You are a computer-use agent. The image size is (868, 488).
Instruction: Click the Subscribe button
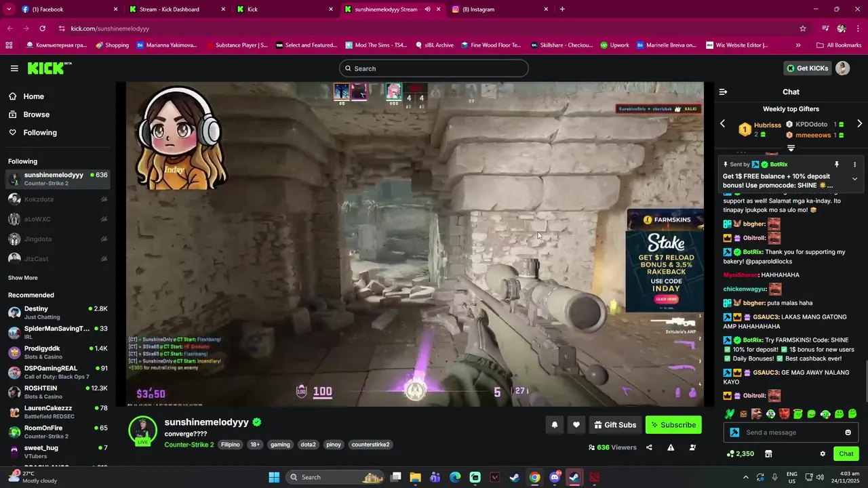[x=673, y=425]
